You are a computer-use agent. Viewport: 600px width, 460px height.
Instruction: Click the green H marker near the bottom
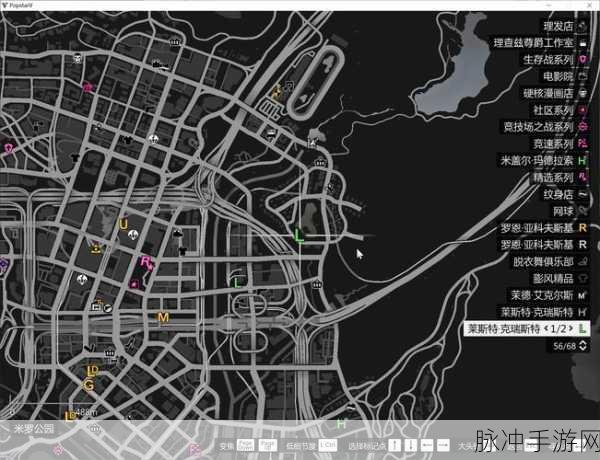(x=341, y=424)
